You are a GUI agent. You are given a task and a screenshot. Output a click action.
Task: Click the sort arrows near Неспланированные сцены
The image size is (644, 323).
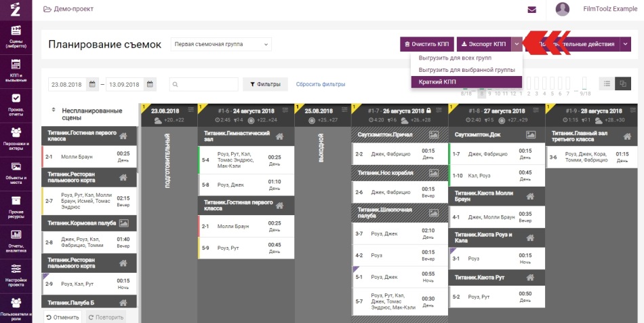tap(53, 110)
